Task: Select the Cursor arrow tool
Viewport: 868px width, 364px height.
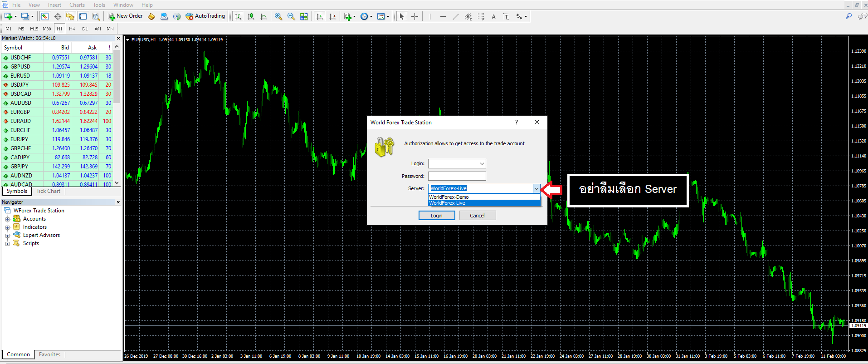Action: [x=401, y=16]
